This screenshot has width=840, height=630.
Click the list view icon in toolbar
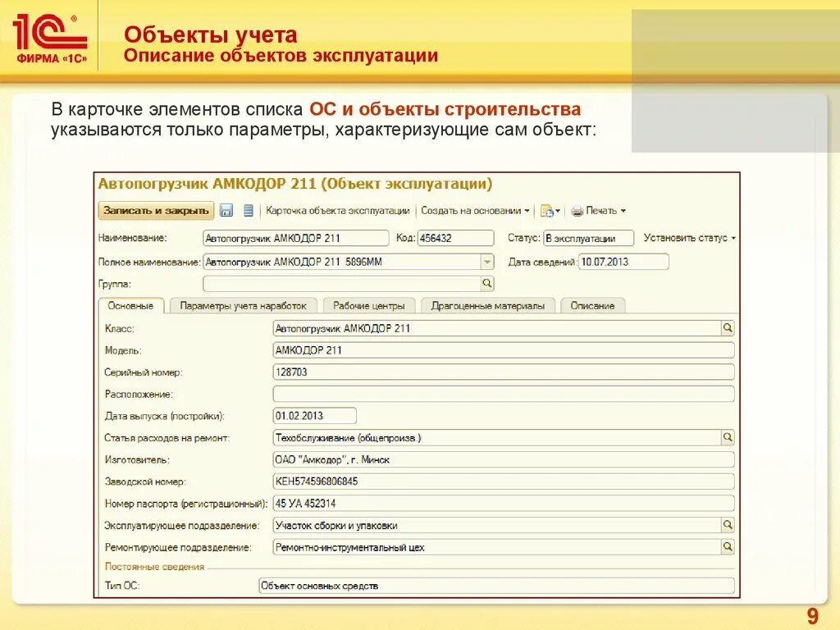click(248, 211)
